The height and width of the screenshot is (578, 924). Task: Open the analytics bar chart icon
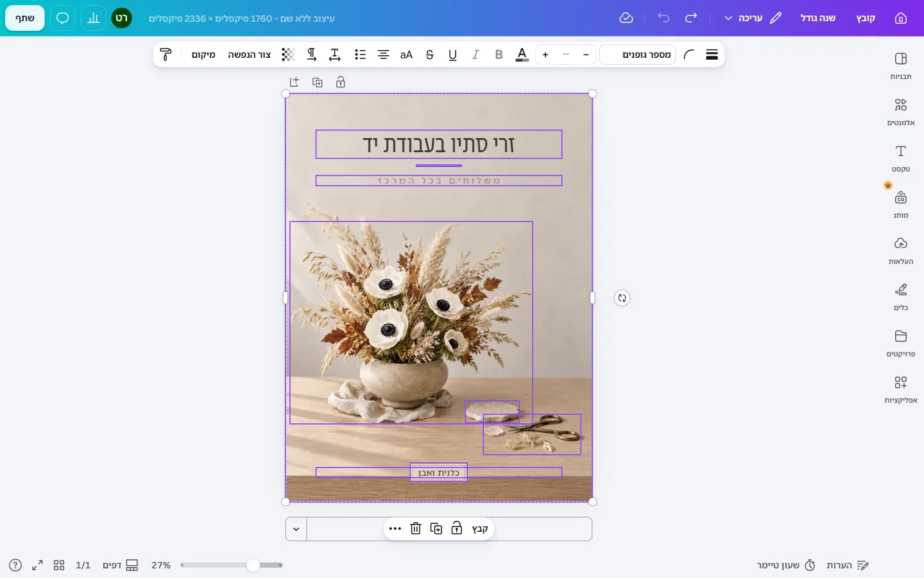coord(94,18)
